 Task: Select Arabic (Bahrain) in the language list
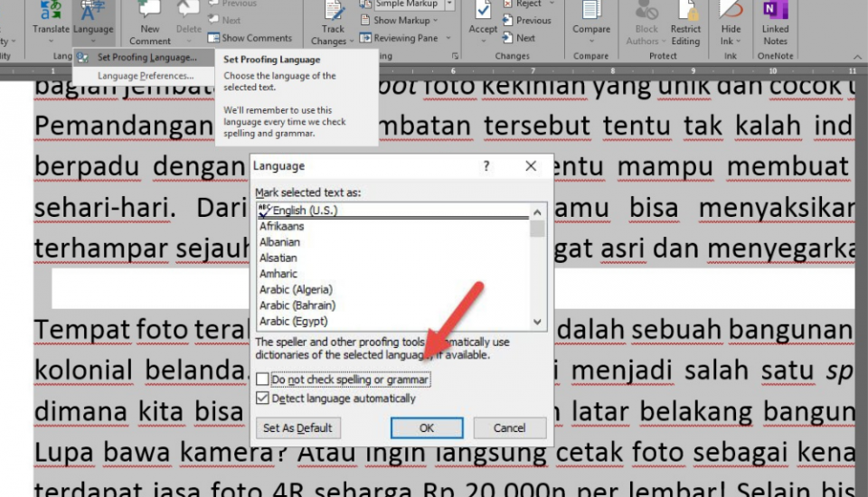[x=393, y=305]
